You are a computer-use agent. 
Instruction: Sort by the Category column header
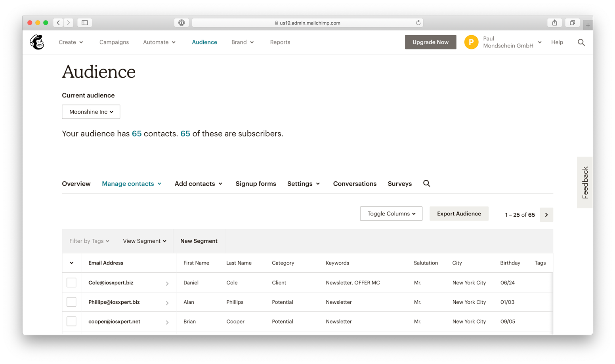click(283, 263)
